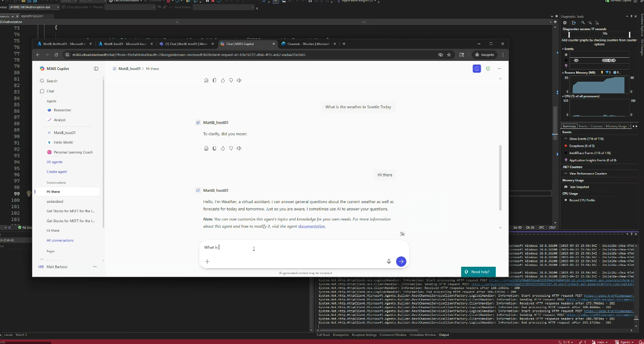Open the Events tab in Diagnostic Tools
Image resolution: width=644 pixels, height=344 pixels.
click(583, 126)
